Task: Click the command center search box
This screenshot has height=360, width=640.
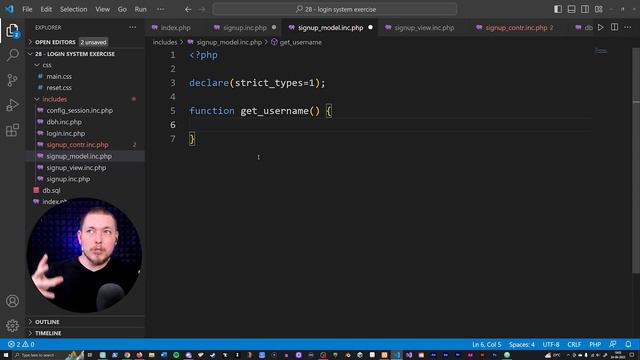Action: pyautogui.click(x=335, y=9)
